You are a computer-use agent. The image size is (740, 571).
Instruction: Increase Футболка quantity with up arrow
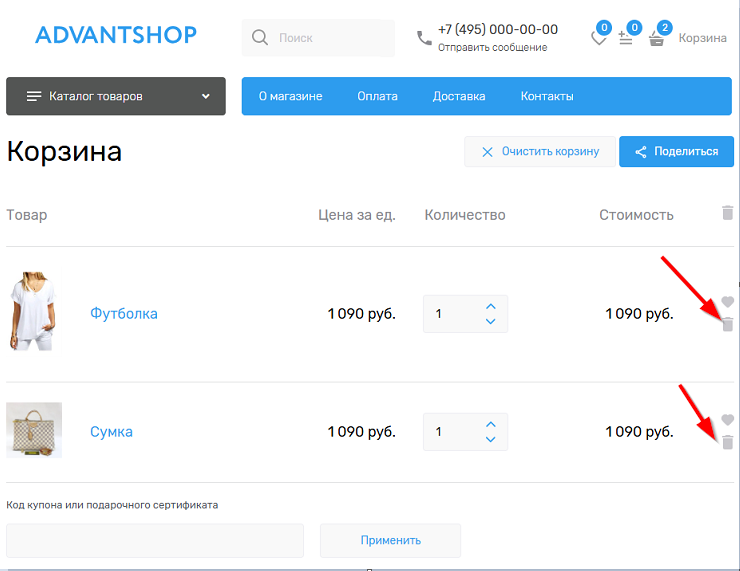tap(490, 306)
